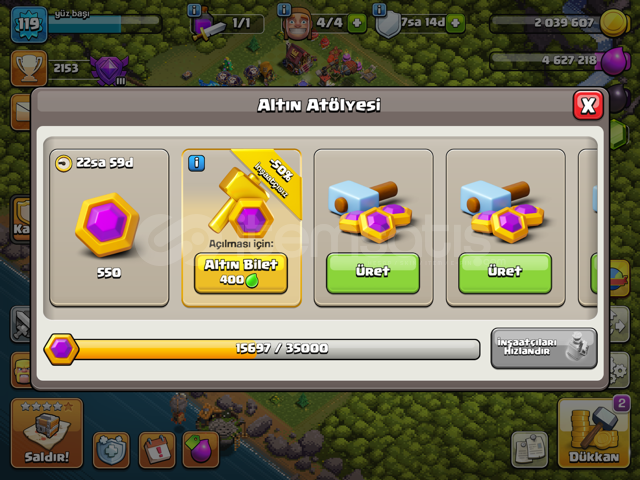
Task: Click the level 119 experience badge
Action: [x=29, y=24]
